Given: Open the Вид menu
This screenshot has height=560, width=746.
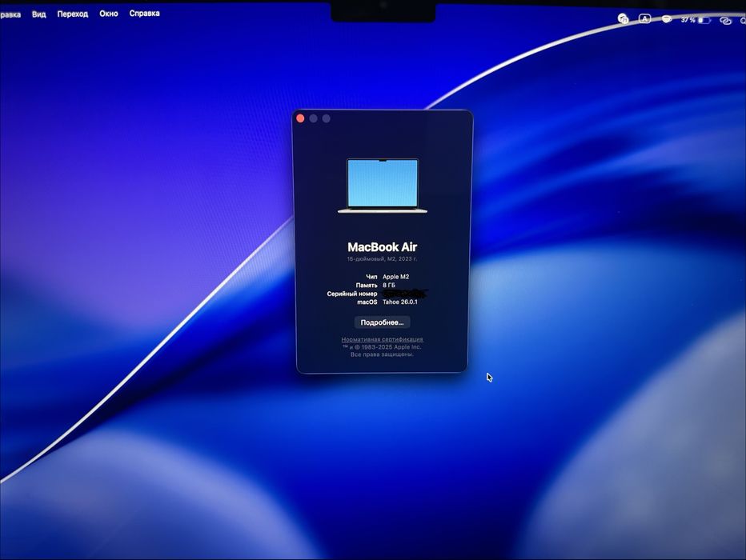Looking at the screenshot, I should pos(38,14).
